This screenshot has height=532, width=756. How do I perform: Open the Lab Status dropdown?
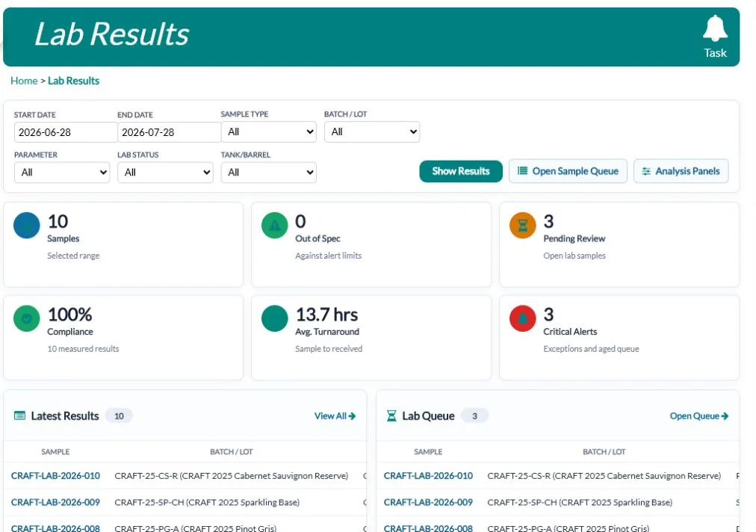pyautogui.click(x=165, y=172)
